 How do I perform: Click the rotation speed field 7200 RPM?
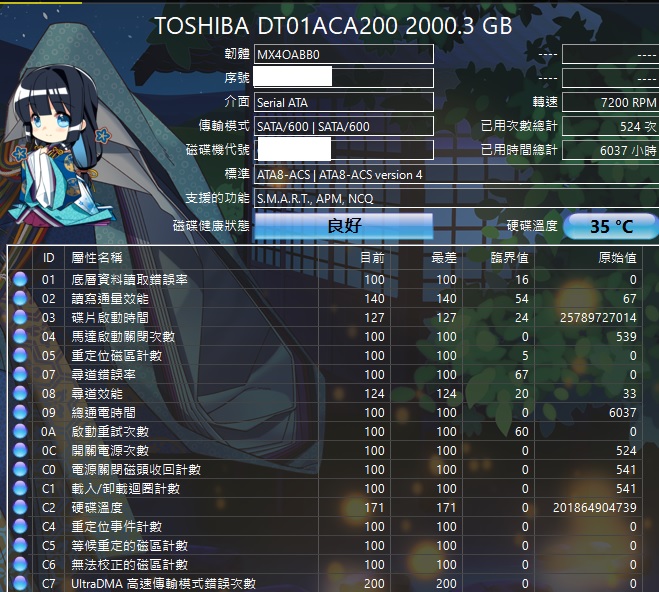[610, 102]
